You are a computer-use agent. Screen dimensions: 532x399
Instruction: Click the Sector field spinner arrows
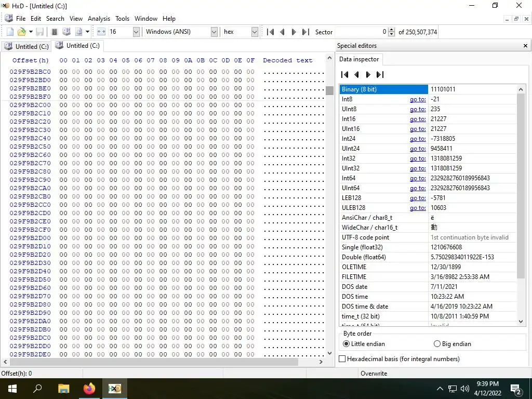392,32
